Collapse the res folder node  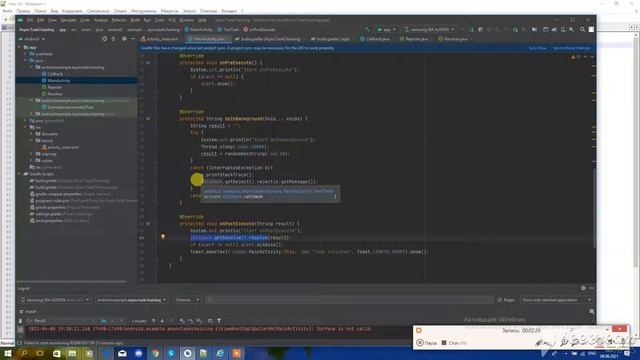26,127
